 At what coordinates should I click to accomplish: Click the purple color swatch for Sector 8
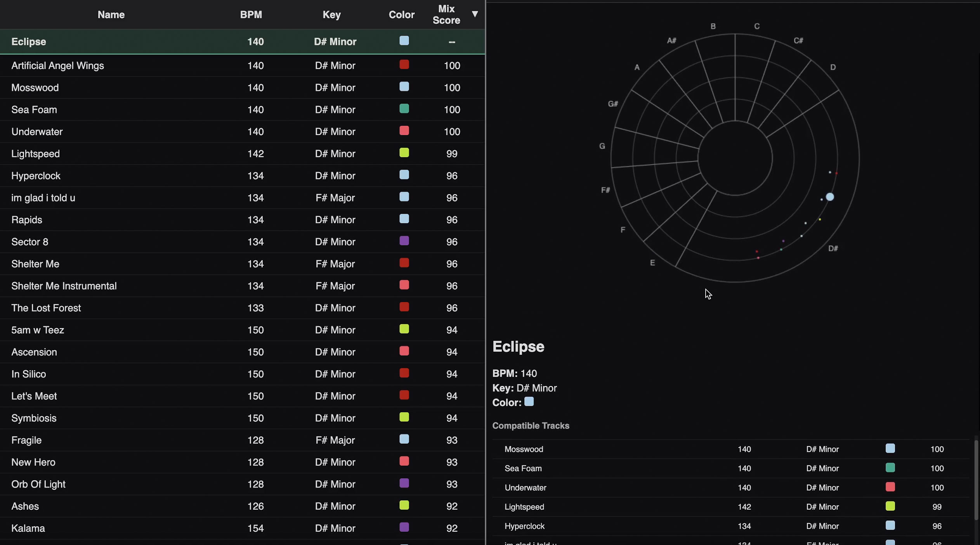pos(404,241)
